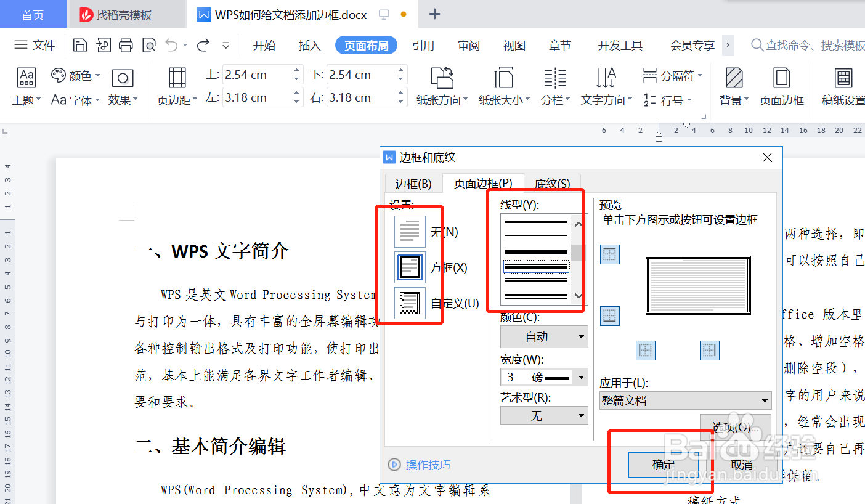
Task: Open the 操作技巧 link
Action: 428,465
